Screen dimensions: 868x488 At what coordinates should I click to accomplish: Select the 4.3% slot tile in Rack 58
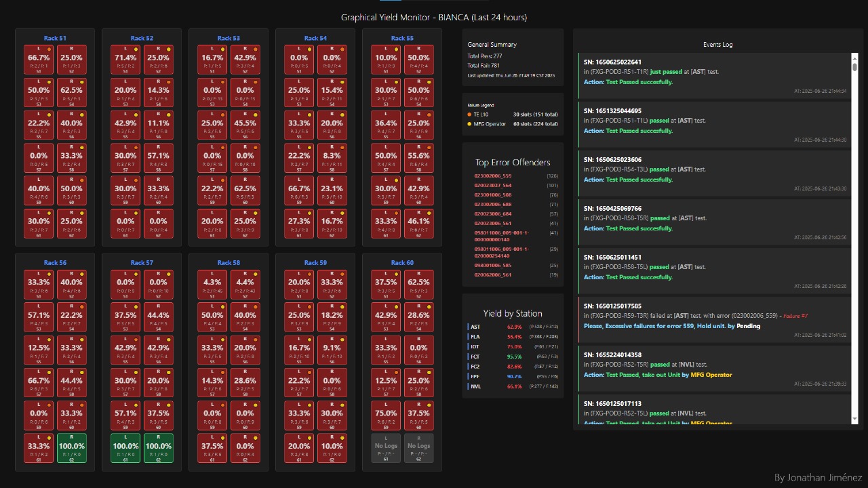(x=212, y=284)
